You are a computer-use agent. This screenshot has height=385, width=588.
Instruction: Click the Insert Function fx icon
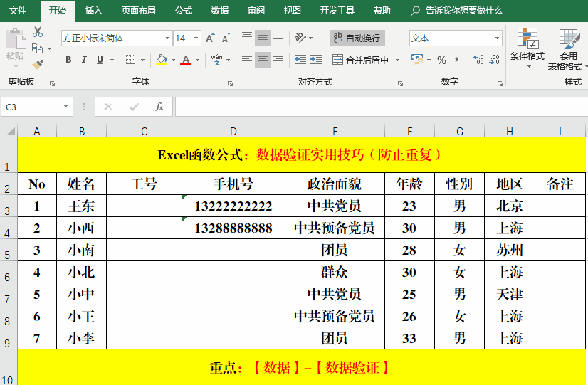(159, 107)
